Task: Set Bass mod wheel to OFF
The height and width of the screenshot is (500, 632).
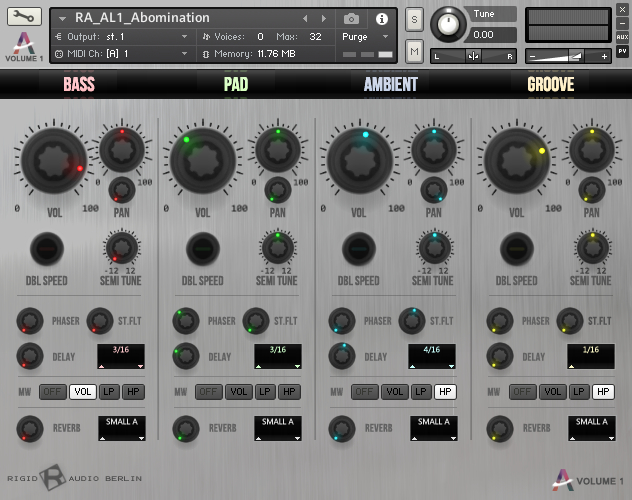Action: tap(52, 392)
